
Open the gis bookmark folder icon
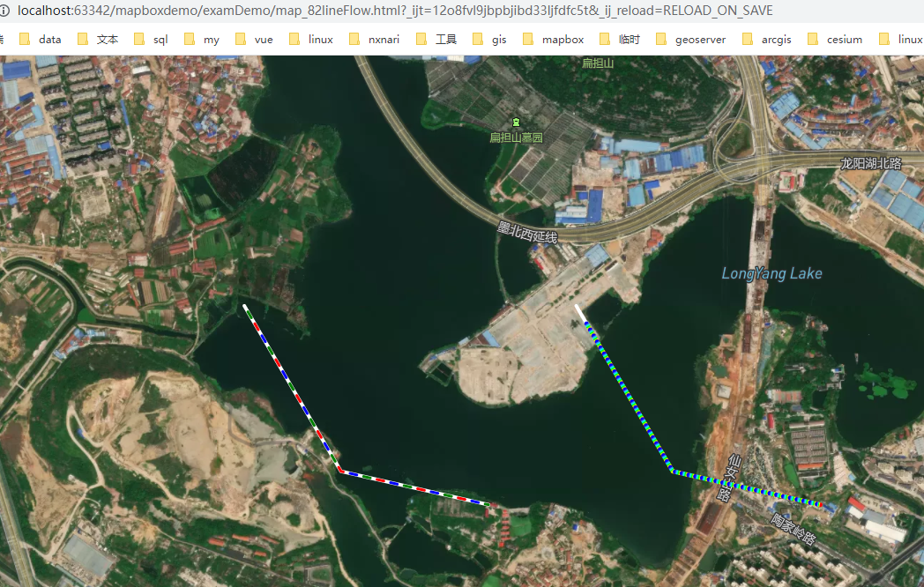(476, 39)
